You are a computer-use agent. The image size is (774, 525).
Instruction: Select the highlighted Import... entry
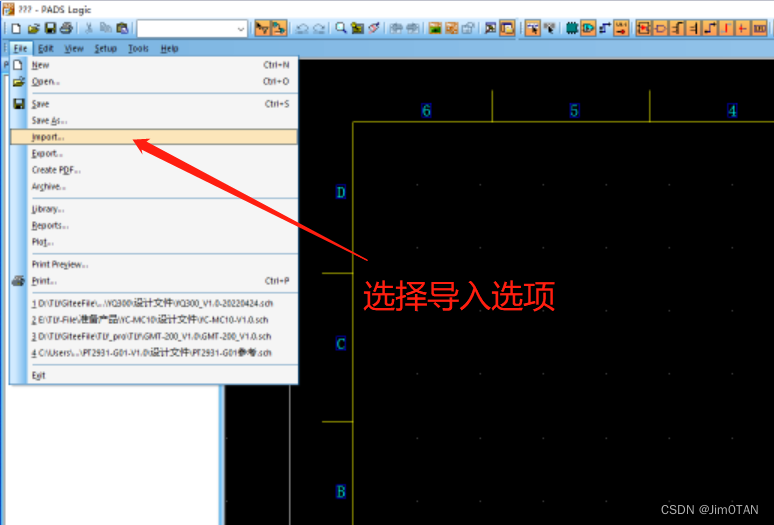[154, 137]
